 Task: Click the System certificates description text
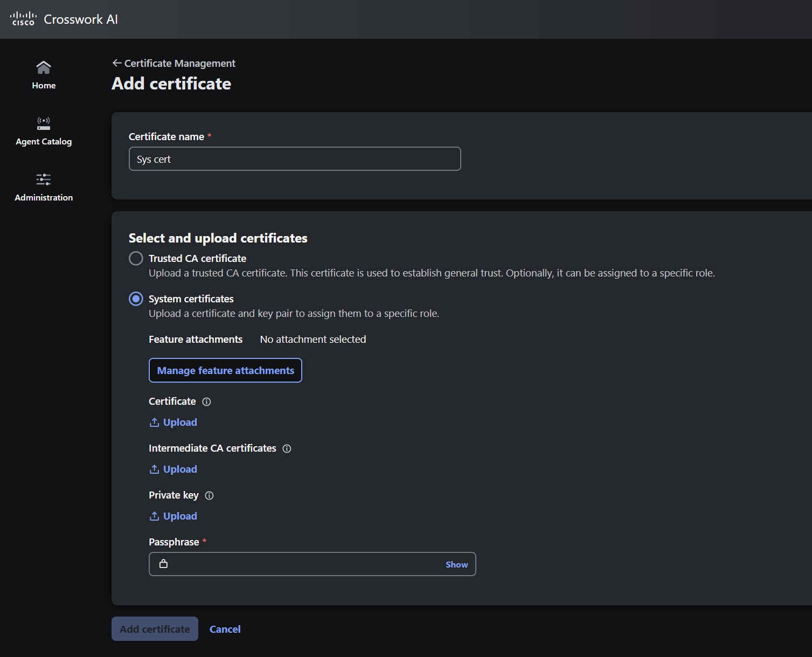294,314
